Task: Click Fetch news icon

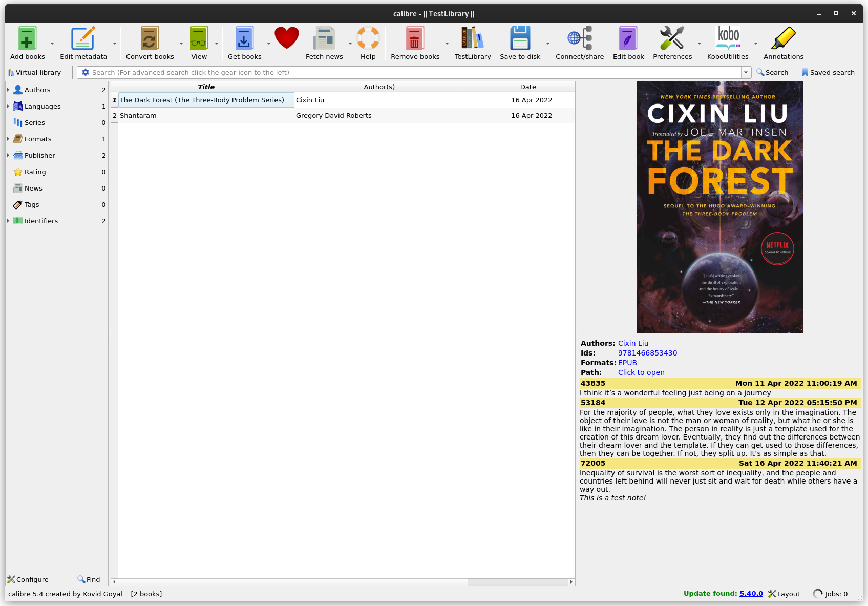Action: (x=324, y=38)
